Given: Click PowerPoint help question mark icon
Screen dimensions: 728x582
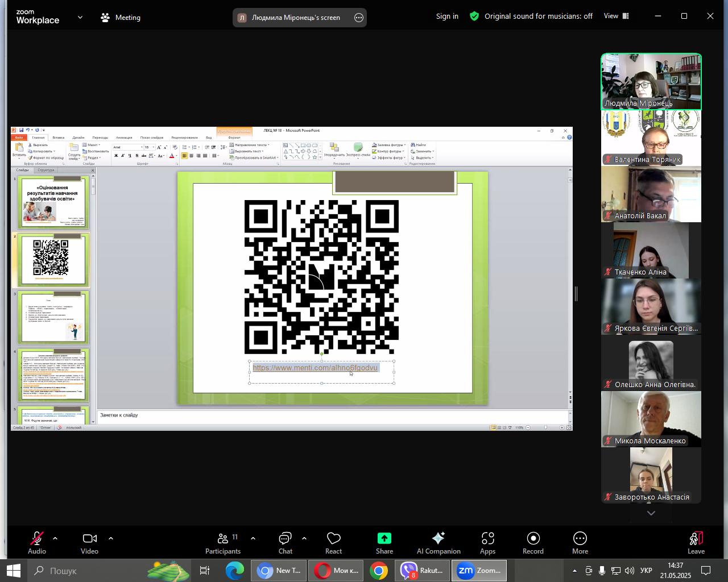Looking at the screenshot, I should click(x=569, y=138).
